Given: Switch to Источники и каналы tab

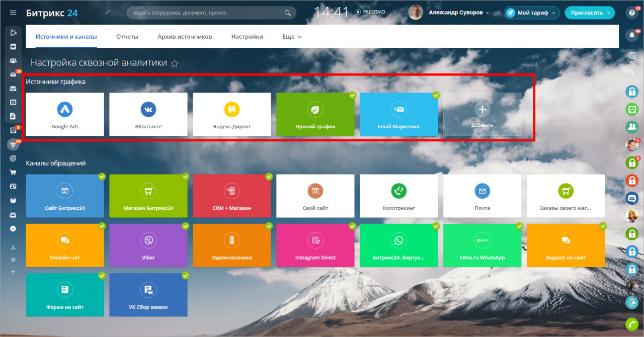Looking at the screenshot, I should (x=66, y=37).
